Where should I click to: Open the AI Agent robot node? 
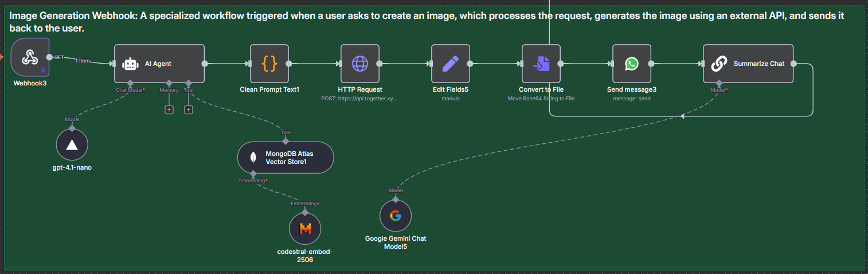click(x=159, y=64)
